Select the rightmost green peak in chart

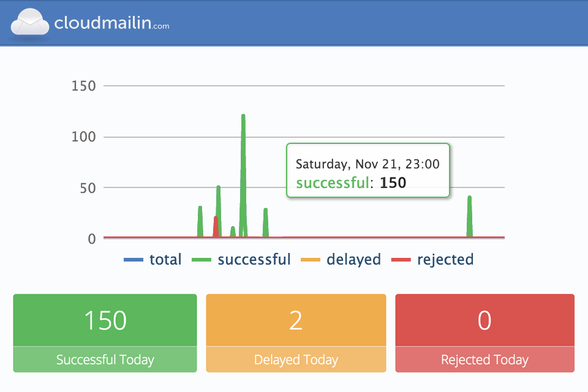pos(470,198)
